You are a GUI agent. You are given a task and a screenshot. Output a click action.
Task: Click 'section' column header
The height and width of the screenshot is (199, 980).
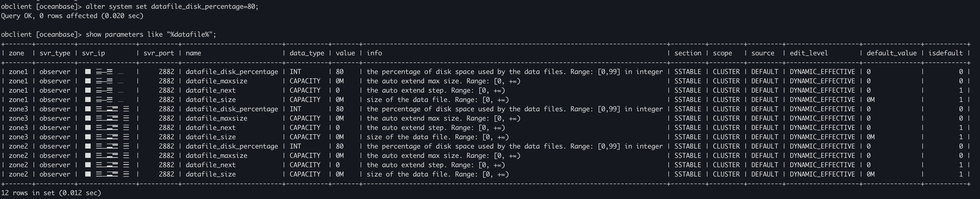coord(688,53)
